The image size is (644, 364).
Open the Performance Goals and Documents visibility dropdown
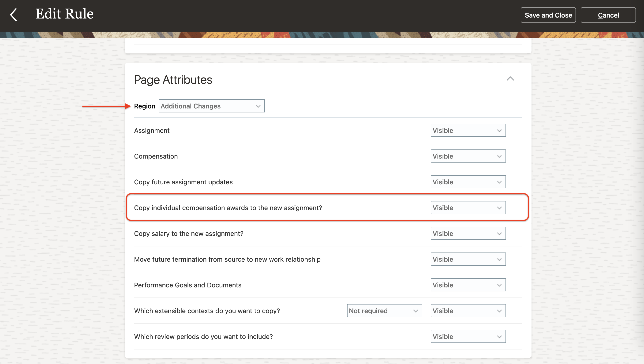pos(468,285)
